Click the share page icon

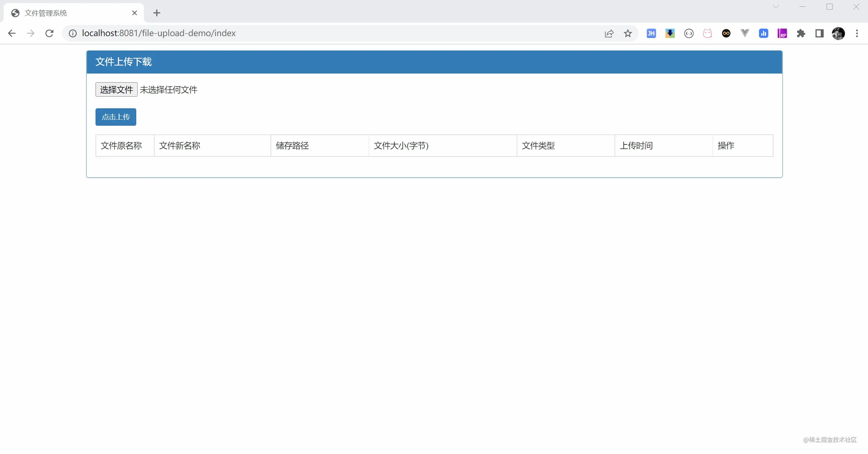click(609, 33)
